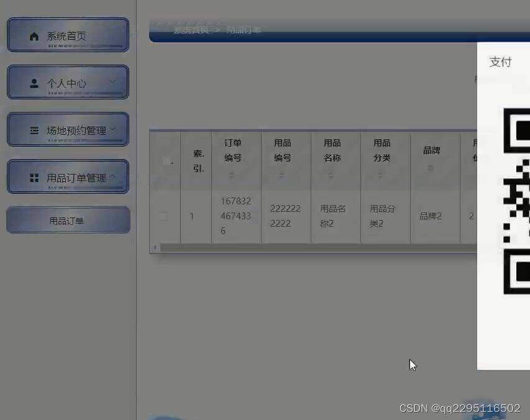Click the 用品分类 column header text

point(382,150)
